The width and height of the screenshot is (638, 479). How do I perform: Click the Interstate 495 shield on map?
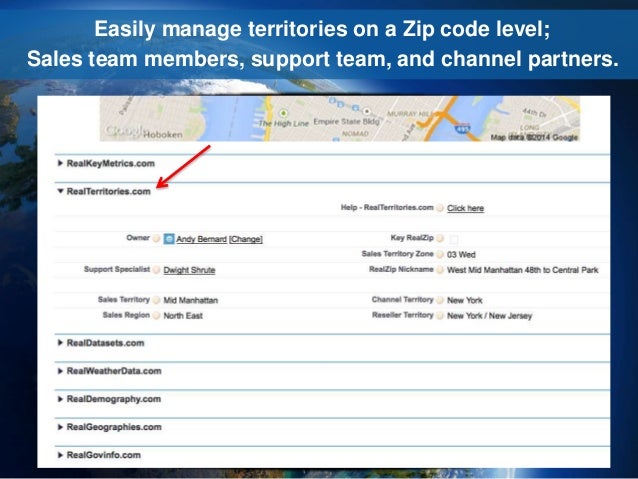click(462, 129)
